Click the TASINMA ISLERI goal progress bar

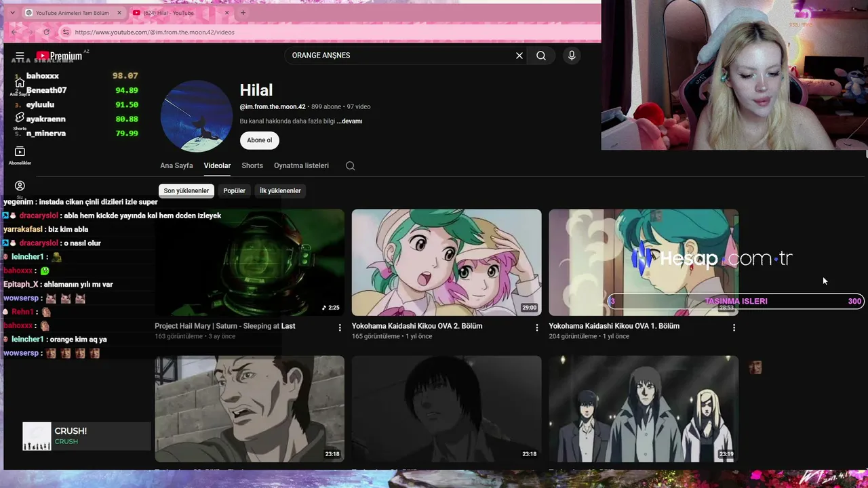pos(736,301)
